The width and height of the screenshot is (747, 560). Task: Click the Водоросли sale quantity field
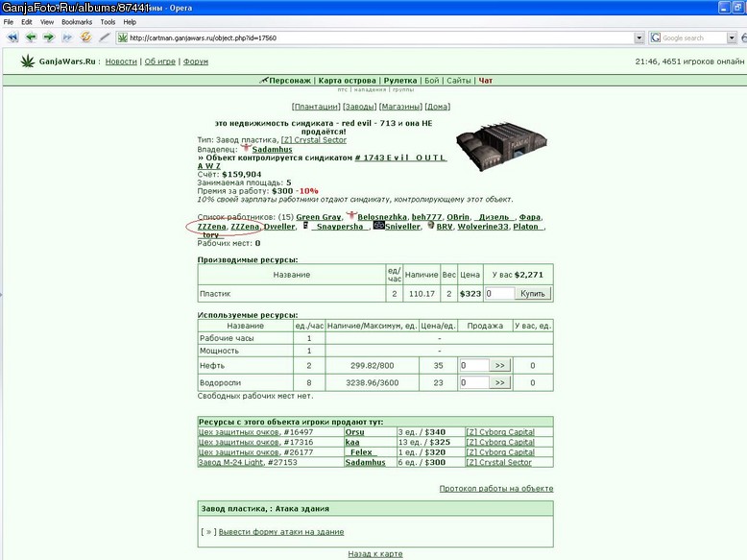point(474,382)
